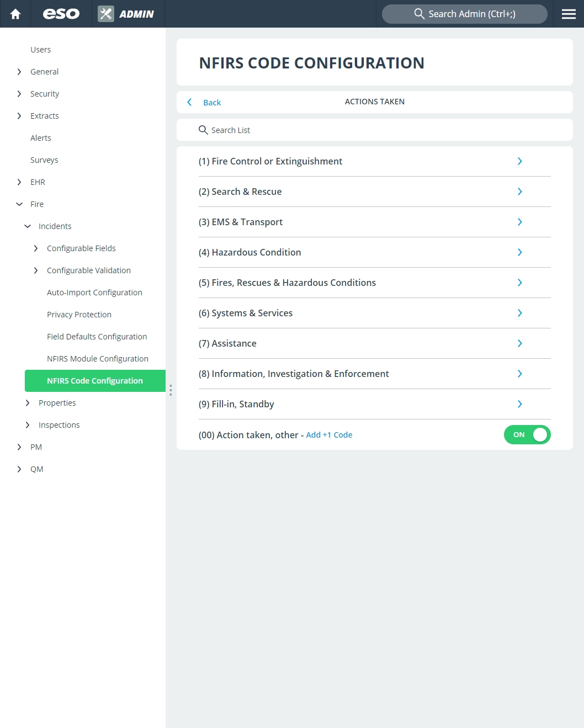
Task: Click the Search Admin magnifier icon
Action: point(420,14)
